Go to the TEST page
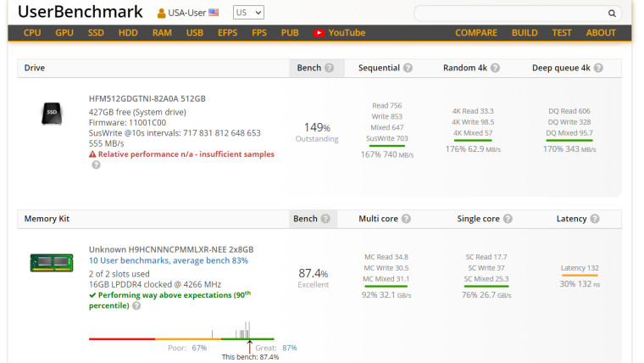The height and width of the screenshot is (363, 644). 562,33
